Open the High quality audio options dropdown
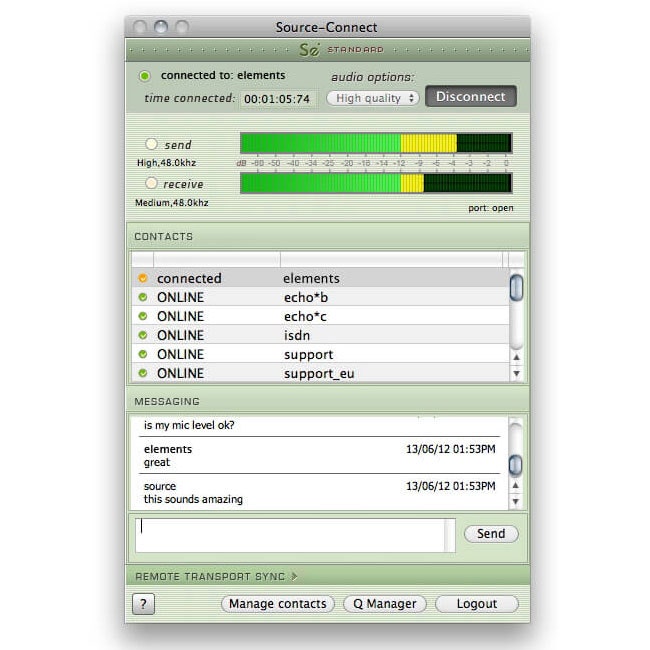 [x=373, y=98]
